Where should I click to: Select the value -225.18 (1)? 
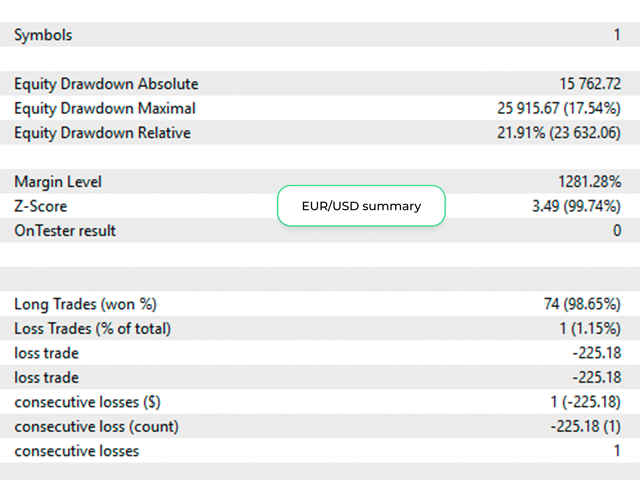tap(586, 427)
